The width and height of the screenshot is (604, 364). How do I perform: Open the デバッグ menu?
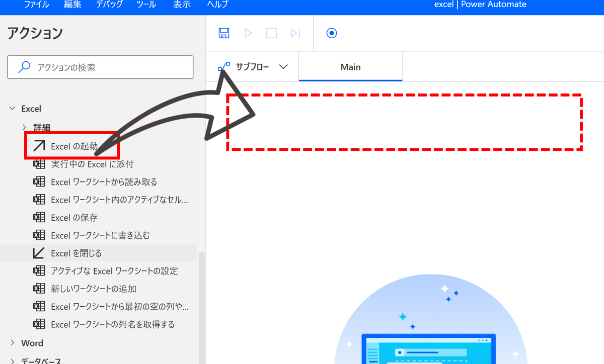(x=110, y=5)
